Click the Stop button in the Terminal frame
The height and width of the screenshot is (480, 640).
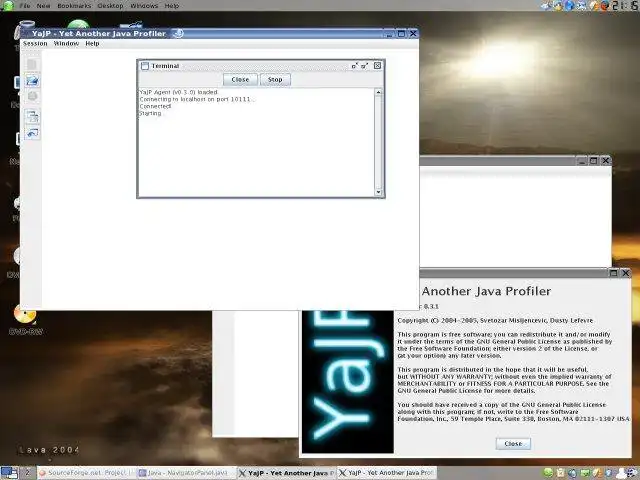click(275, 80)
